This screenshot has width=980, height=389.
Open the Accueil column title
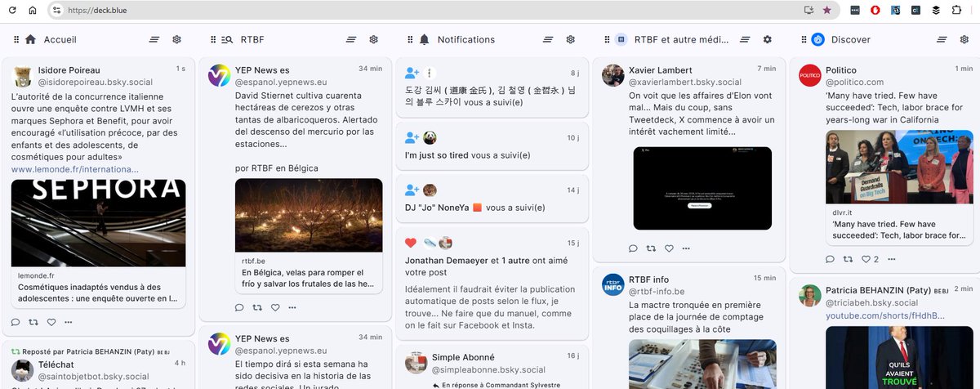tap(60, 39)
